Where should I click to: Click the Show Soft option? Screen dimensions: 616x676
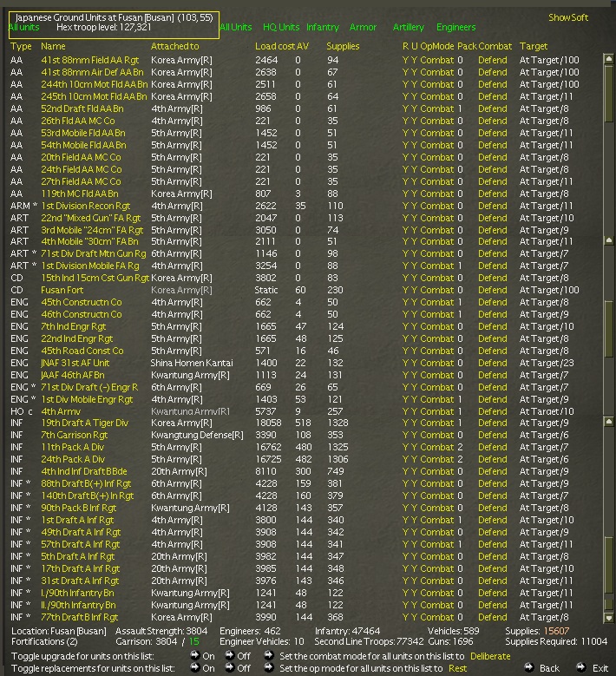click(x=568, y=17)
